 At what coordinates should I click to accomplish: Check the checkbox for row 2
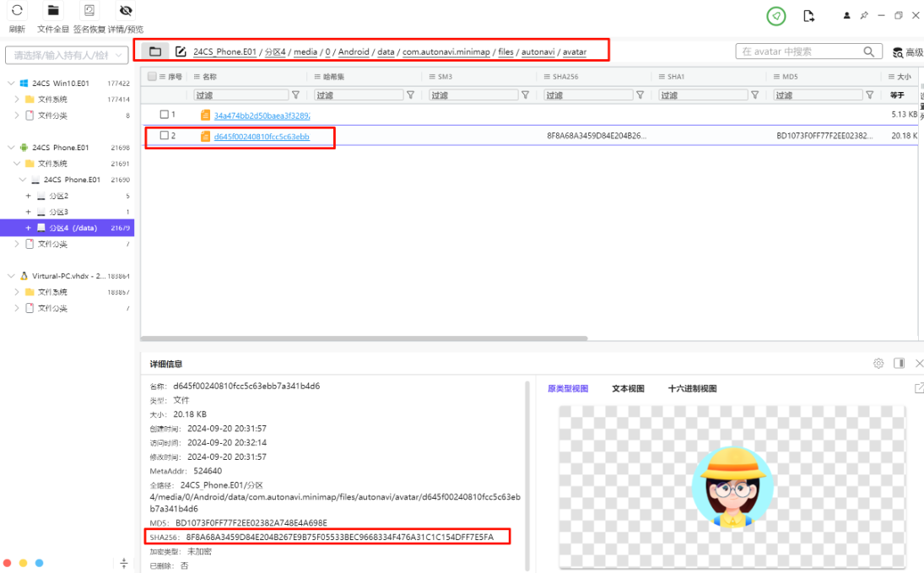(x=165, y=136)
